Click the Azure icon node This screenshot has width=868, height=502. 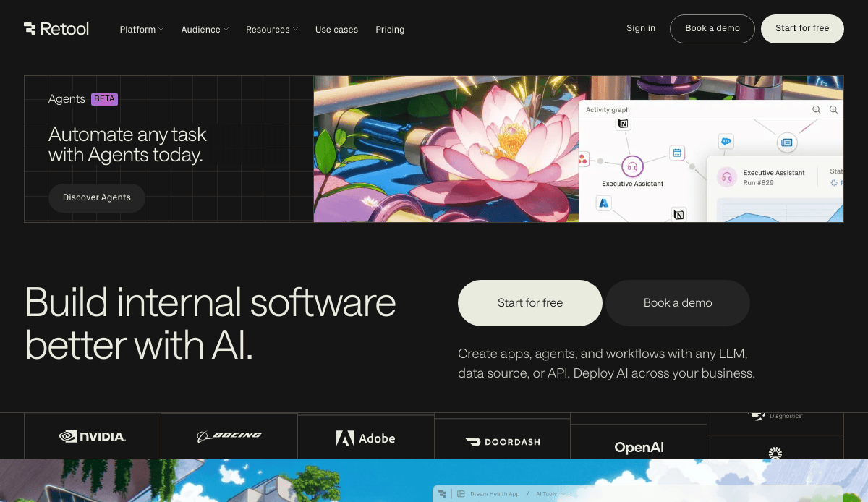point(603,203)
